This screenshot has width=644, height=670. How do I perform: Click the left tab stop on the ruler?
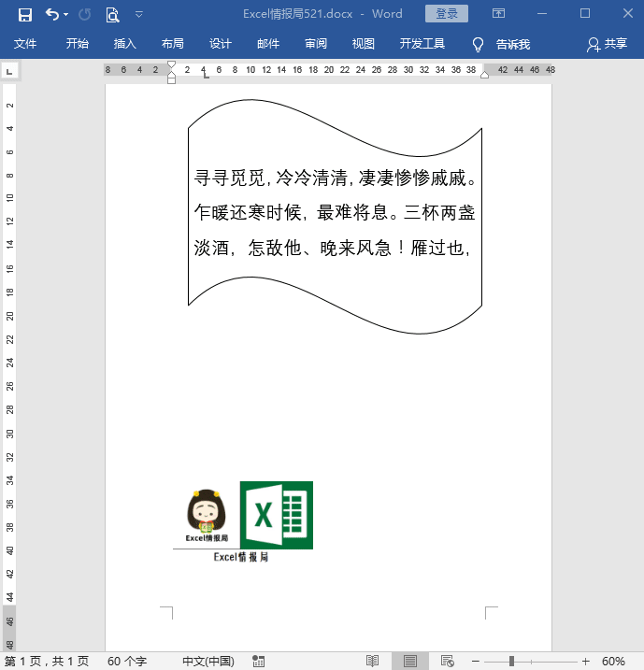[x=206, y=76]
